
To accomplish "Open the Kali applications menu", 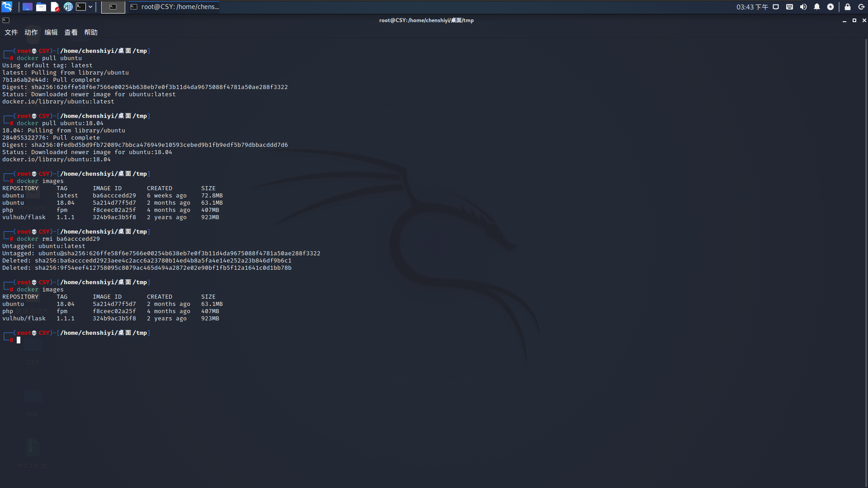I will (7, 7).
